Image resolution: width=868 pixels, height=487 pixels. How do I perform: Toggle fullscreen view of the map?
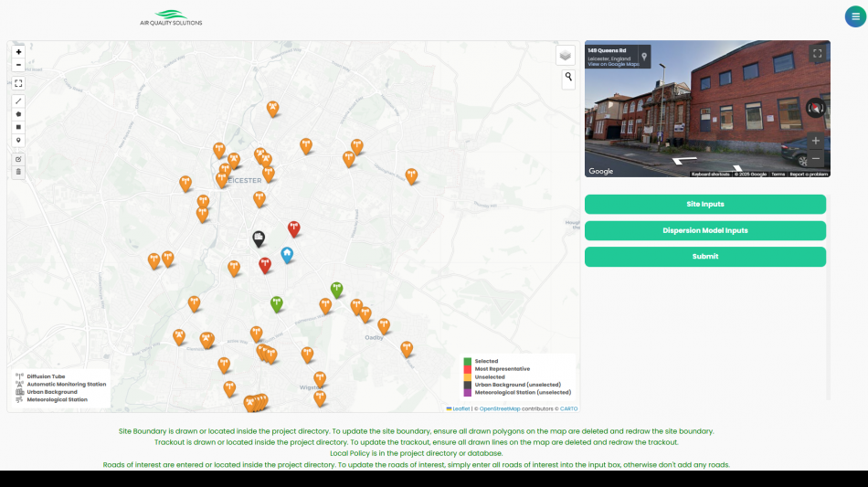18,83
